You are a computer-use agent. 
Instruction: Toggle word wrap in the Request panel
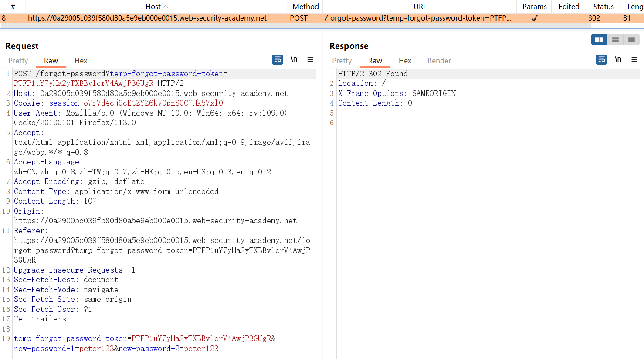tap(278, 59)
